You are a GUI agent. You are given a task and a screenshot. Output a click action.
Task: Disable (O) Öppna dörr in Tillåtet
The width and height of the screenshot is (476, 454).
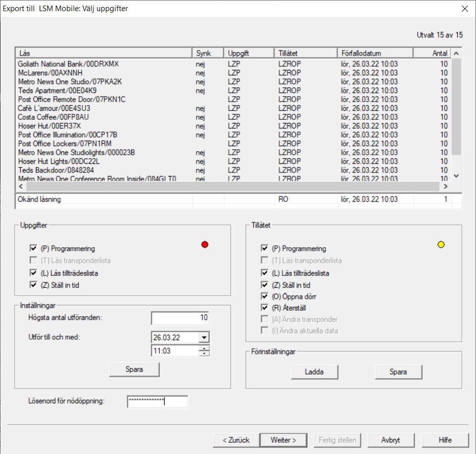264,297
